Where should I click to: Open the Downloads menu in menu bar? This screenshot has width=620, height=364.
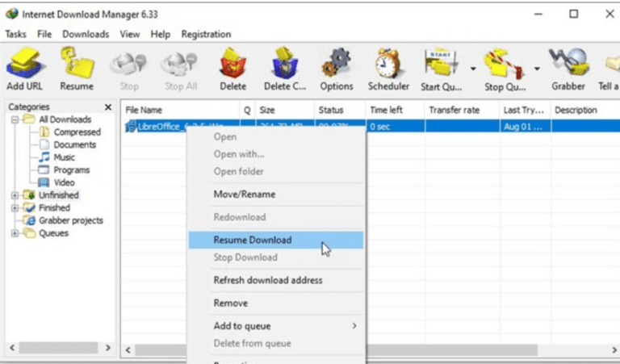[86, 34]
